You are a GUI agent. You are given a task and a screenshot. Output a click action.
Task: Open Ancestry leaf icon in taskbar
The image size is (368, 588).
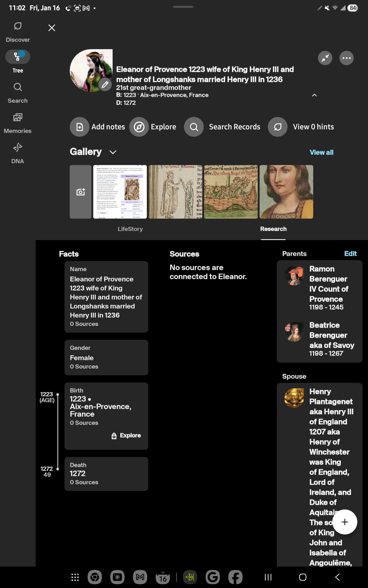coord(190,577)
